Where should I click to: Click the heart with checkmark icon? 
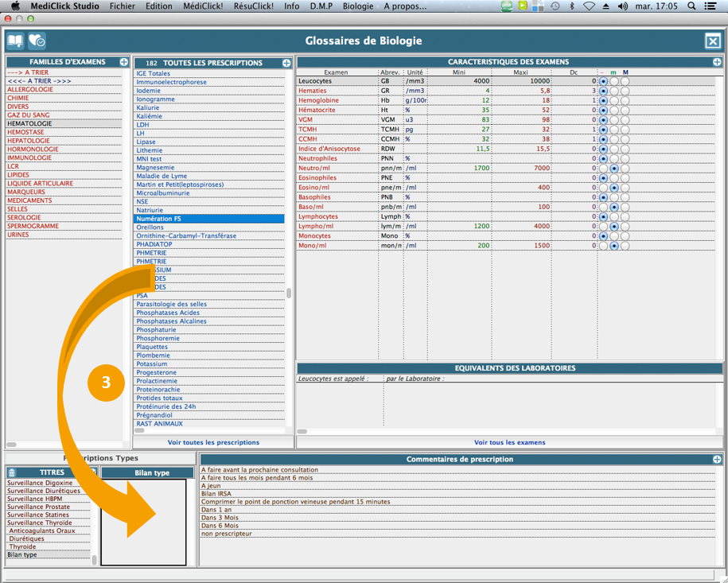tap(37, 41)
